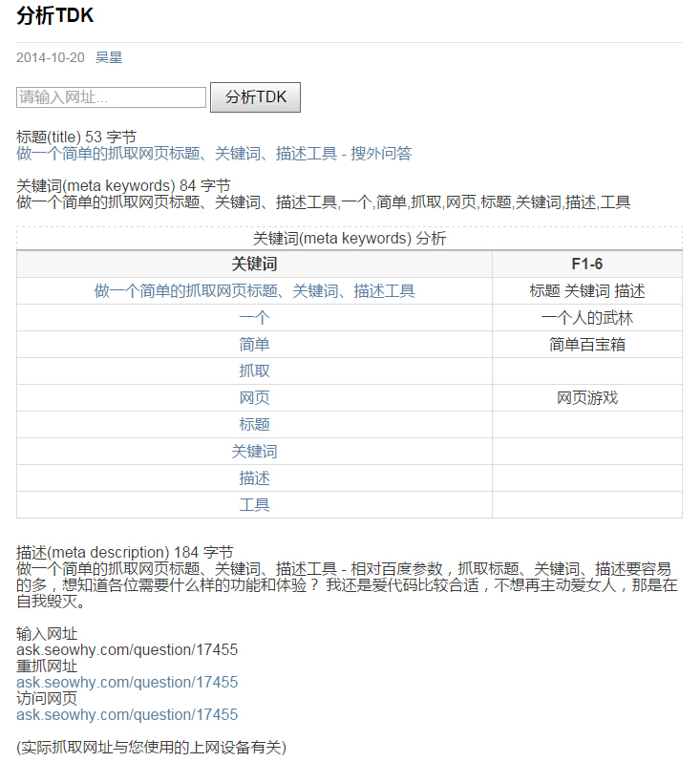Viewport: 700px width, 762px height.
Task: Click the comma-separated meta keywords content line
Action: (324, 202)
